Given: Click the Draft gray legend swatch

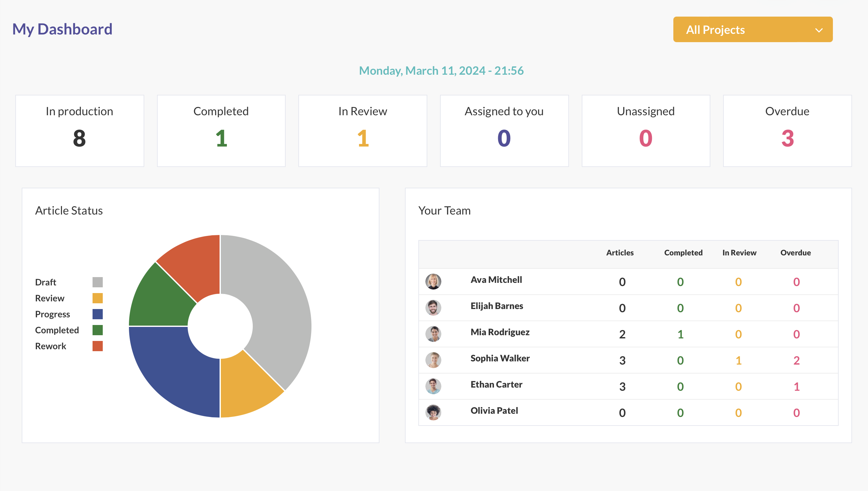Looking at the screenshot, I should pos(97,282).
